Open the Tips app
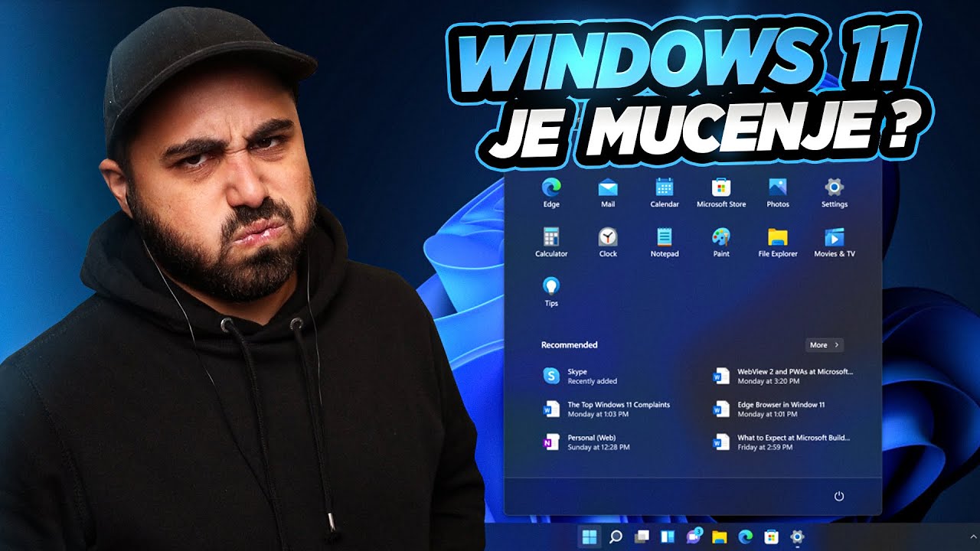Viewport: 980px width, 551px height. [x=551, y=292]
